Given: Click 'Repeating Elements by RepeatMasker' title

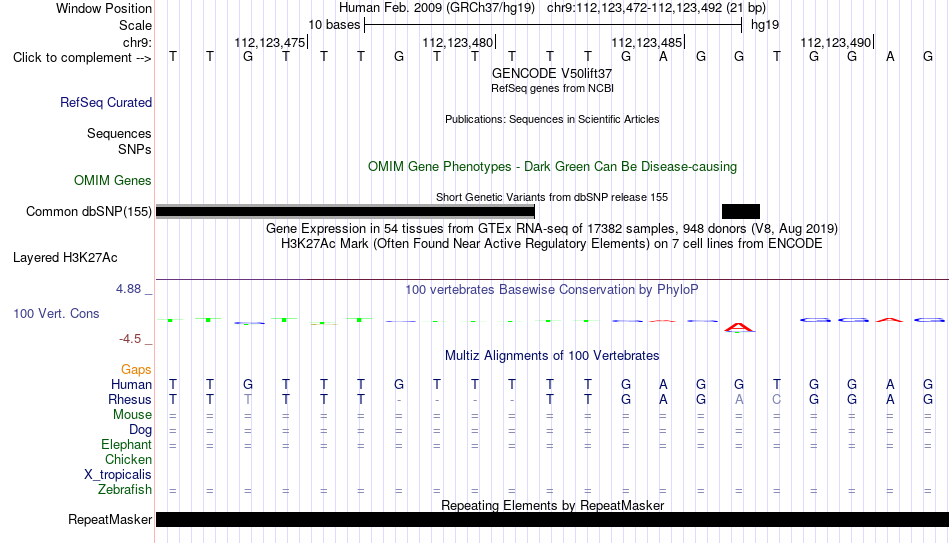Looking at the screenshot, I should [x=552, y=505].
